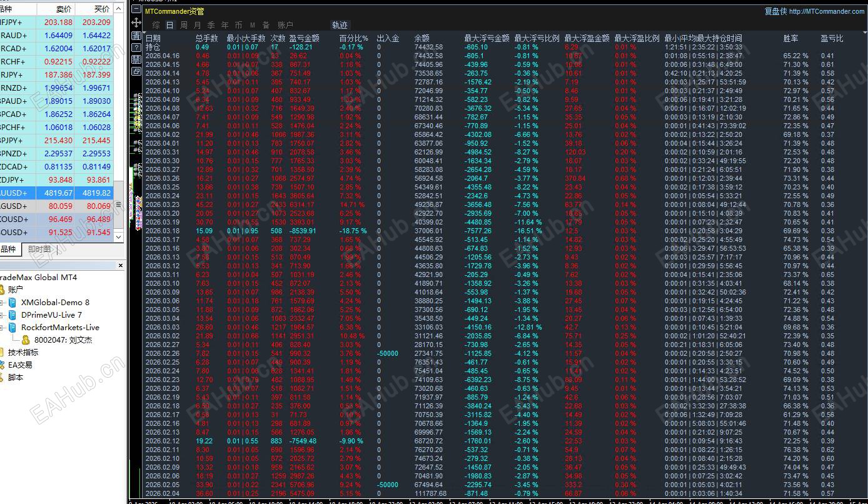Screen dimensions: 868x504
Task: Select the 技术指标 indicators node
Action: pyautogui.click(x=23, y=352)
